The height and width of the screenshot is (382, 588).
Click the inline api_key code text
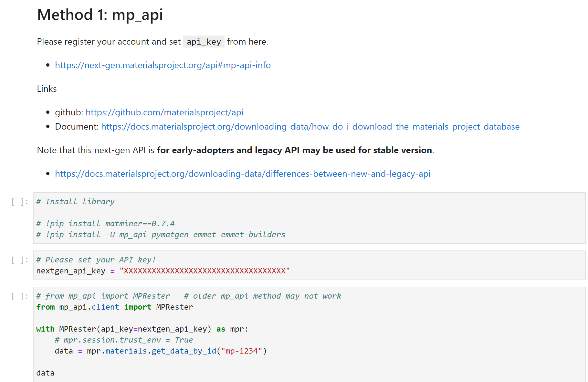point(204,42)
